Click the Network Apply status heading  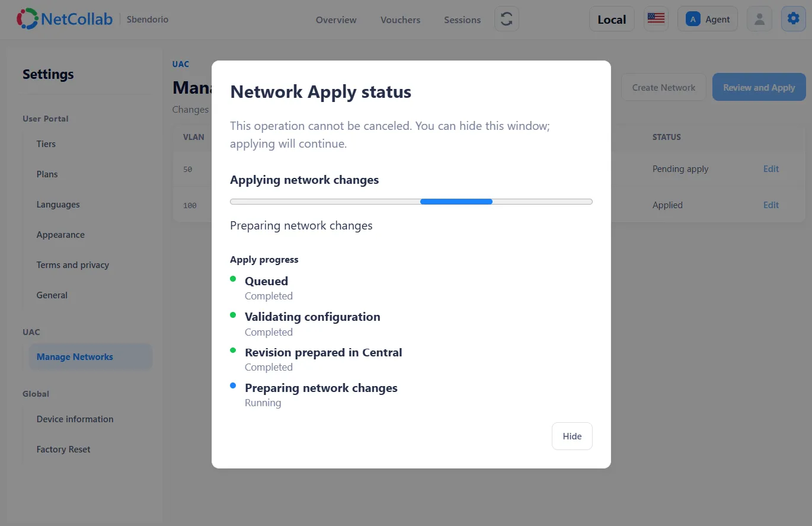[321, 92]
